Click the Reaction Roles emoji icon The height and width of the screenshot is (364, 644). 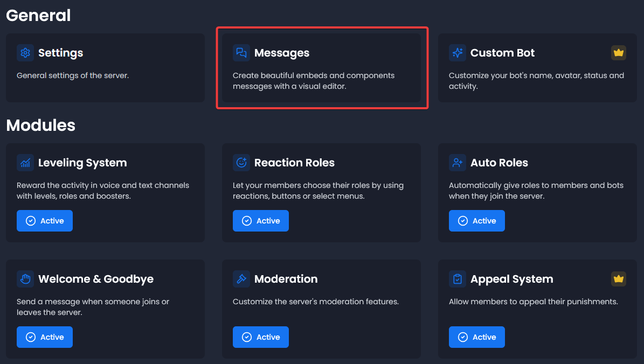[x=241, y=163]
